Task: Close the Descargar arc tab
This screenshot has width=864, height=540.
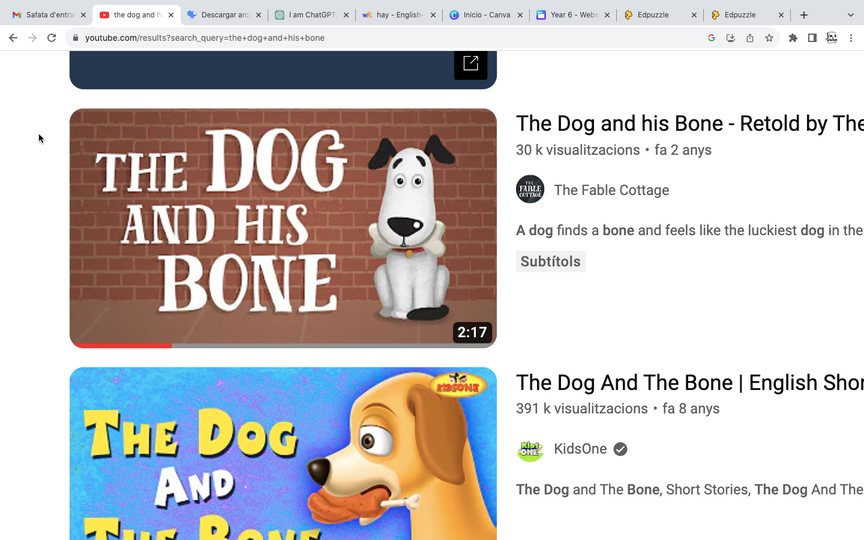Action: click(258, 15)
